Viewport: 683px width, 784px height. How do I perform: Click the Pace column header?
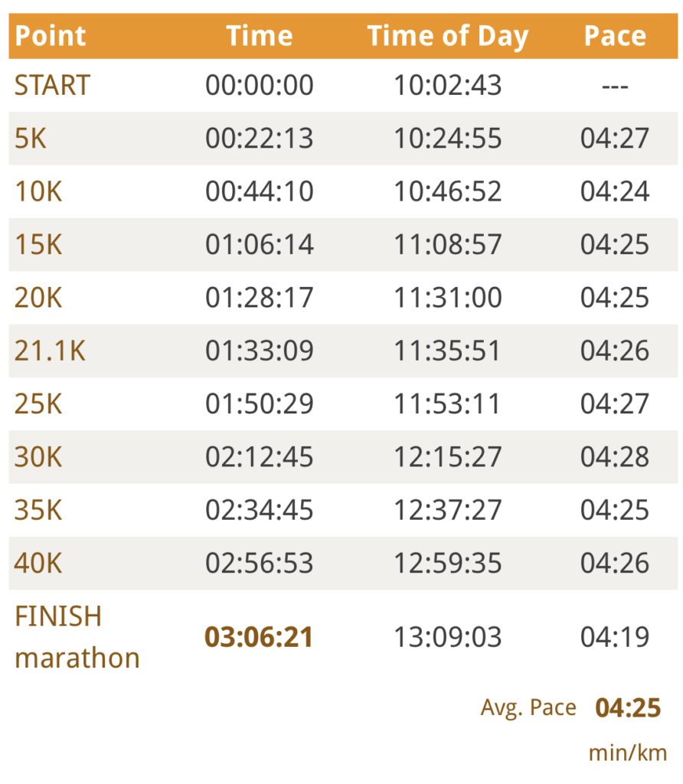(x=615, y=36)
